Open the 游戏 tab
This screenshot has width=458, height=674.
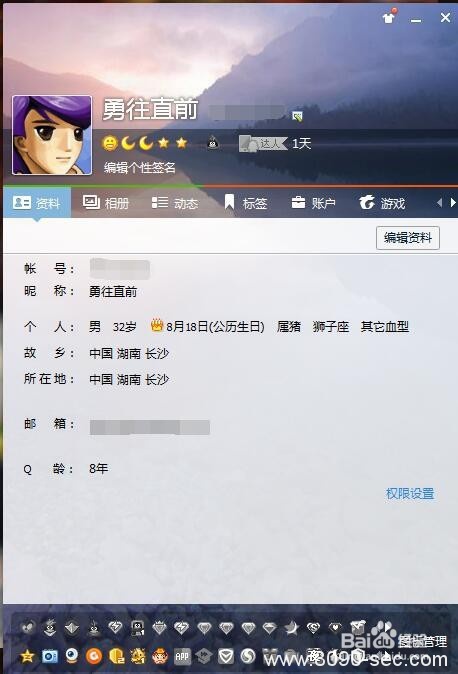(382, 202)
